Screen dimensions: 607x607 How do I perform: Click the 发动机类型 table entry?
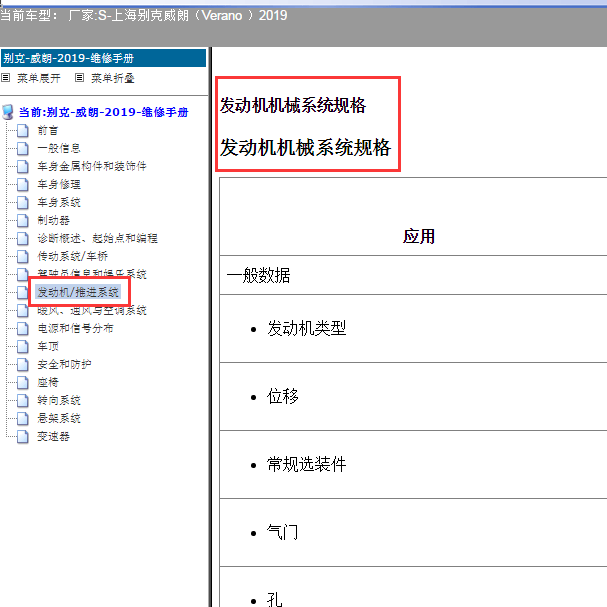306,328
